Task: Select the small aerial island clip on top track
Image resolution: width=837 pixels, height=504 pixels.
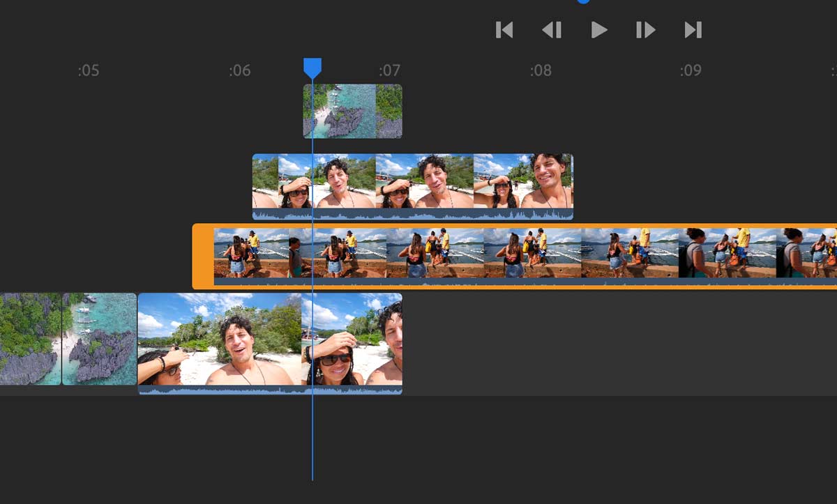Action: click(x=352, y=111)
